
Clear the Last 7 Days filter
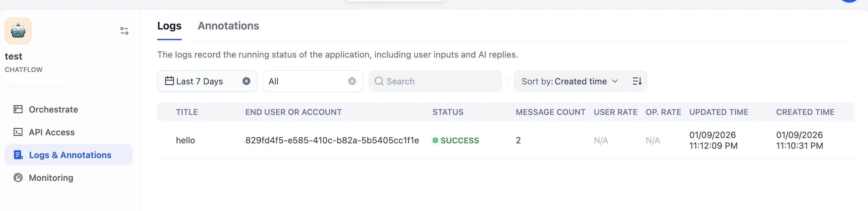pyautogui.click(x=246, y=81)
